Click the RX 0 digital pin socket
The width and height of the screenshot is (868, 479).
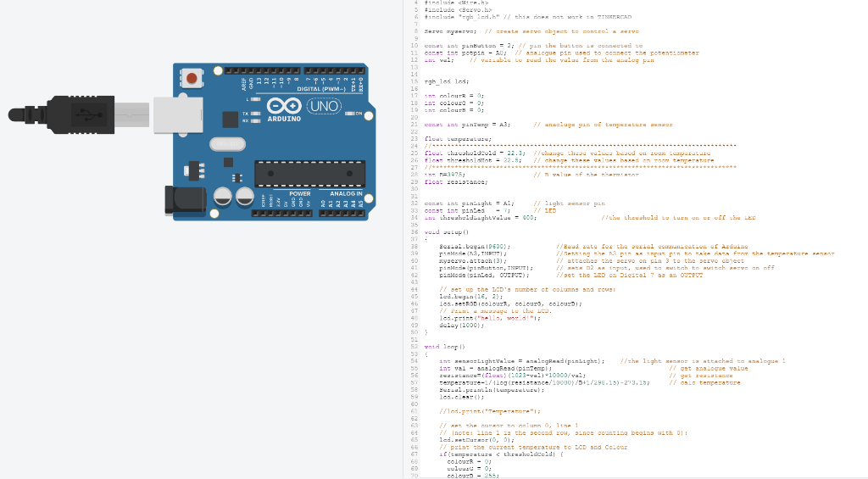tap(361, 71)
